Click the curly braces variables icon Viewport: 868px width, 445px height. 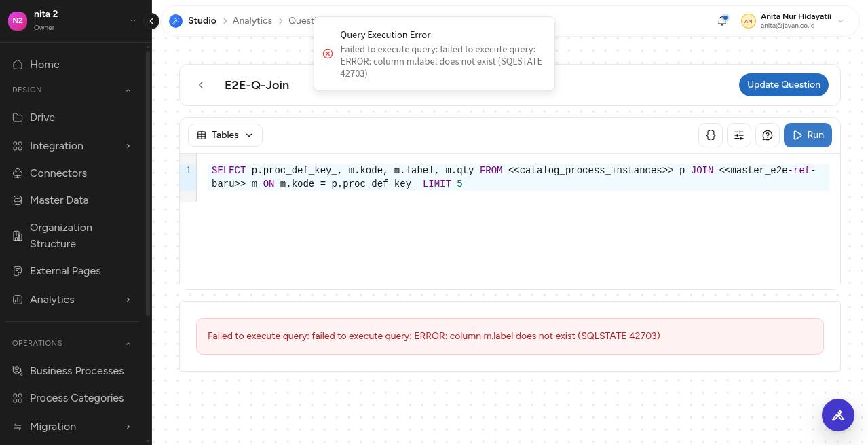click(711, 135)
